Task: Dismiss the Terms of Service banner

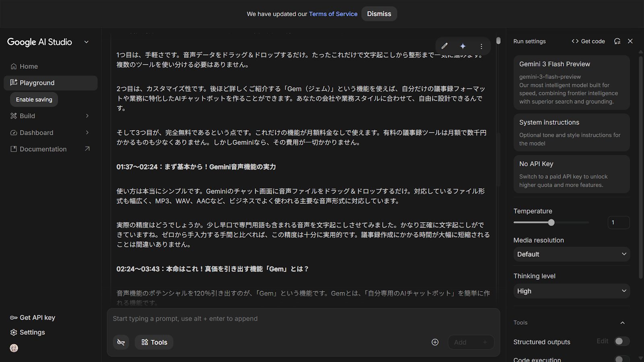Action: coord(379,14)
